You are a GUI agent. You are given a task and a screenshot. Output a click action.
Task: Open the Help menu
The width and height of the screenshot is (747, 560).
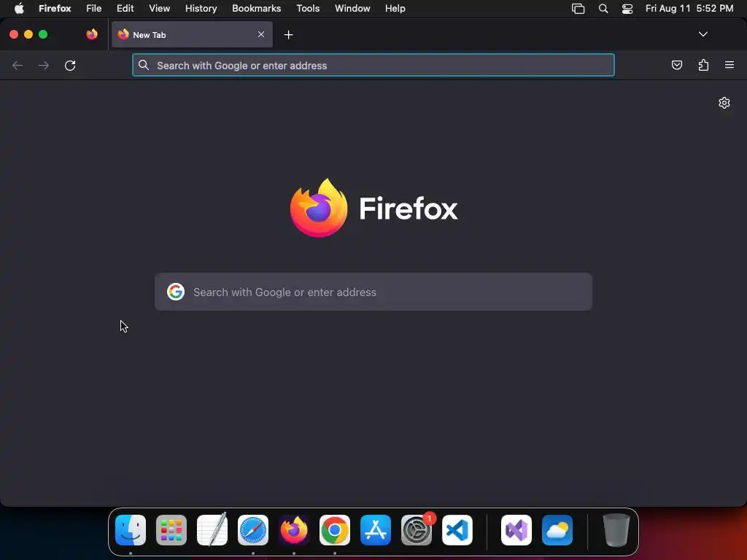(x=395, y=8)
